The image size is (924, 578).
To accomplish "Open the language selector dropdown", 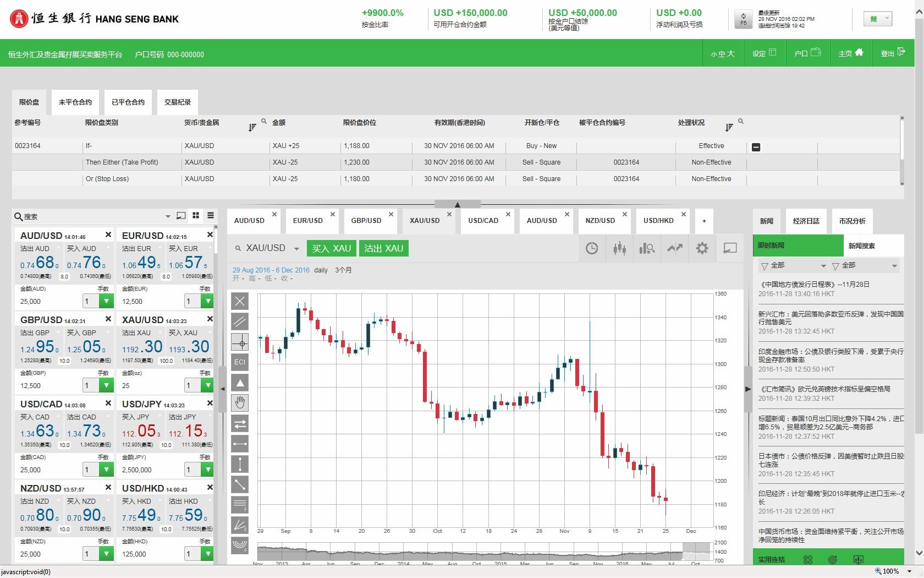I will tap(879, 19).
